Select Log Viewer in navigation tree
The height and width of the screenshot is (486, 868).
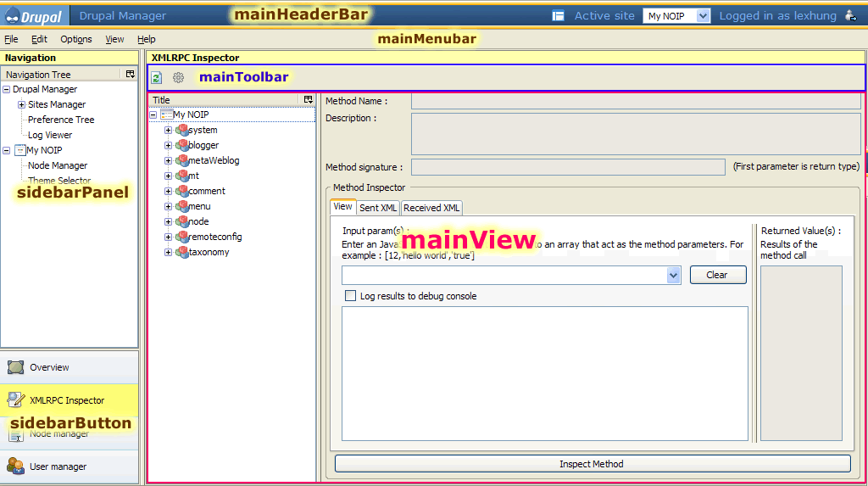coord(50,135)
